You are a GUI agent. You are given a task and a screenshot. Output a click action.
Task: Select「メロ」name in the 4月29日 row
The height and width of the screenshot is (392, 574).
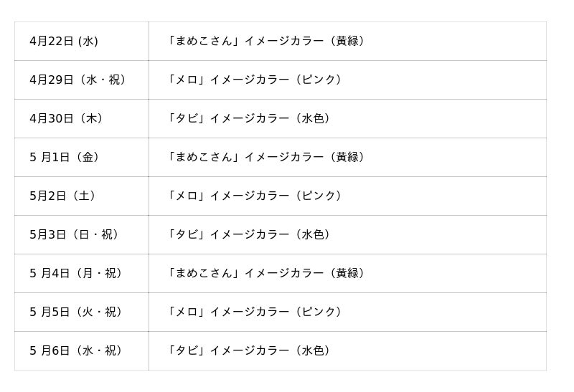187,80
